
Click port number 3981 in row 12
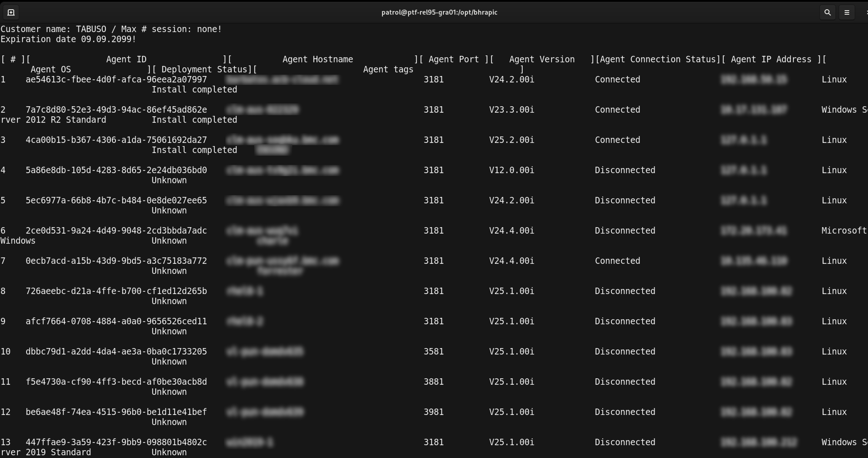tap(433, 412)
